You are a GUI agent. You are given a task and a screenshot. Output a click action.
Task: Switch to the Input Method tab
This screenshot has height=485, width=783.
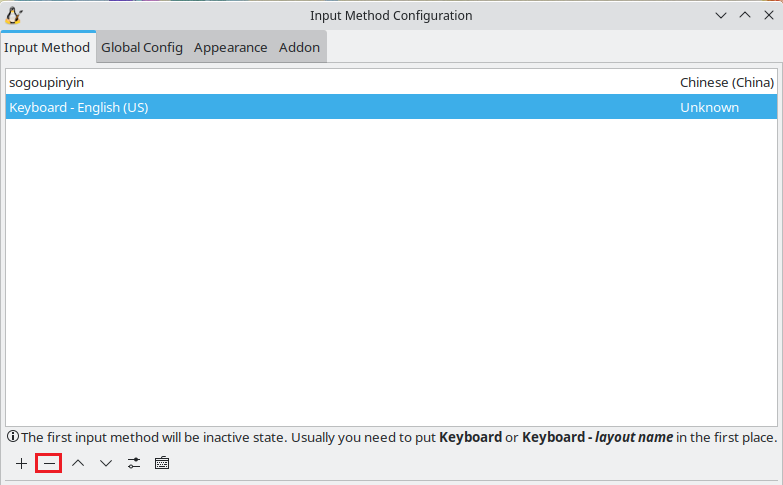point(47,47)
